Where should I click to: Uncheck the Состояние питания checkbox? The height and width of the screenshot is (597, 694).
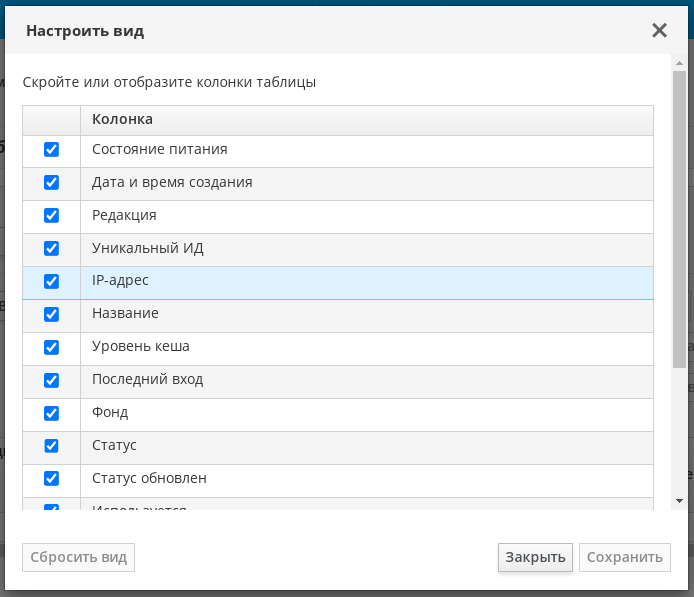(x=51, y=150)
